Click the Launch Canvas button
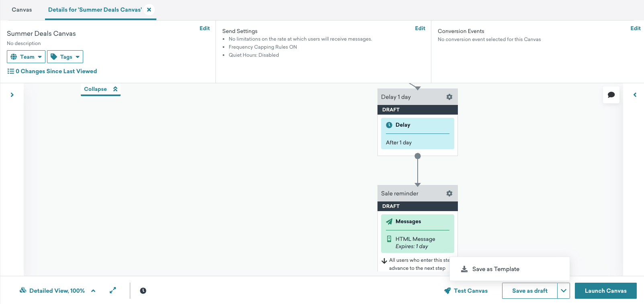 605,291
